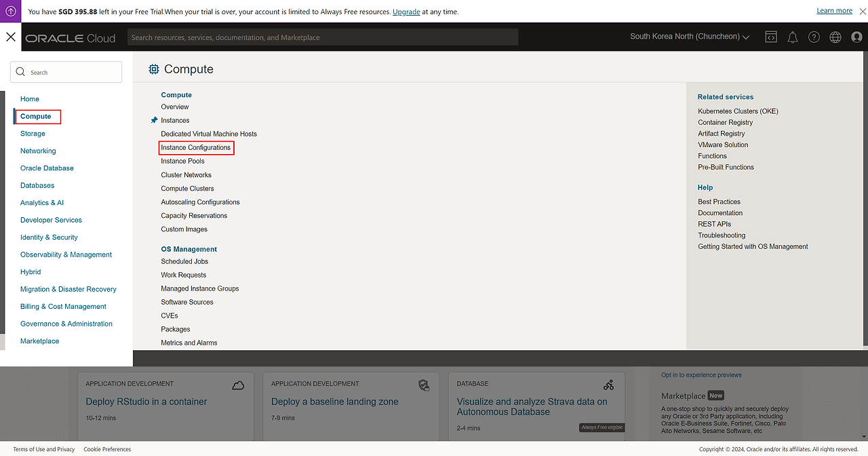Open the language globe icon

pos(835,37)
